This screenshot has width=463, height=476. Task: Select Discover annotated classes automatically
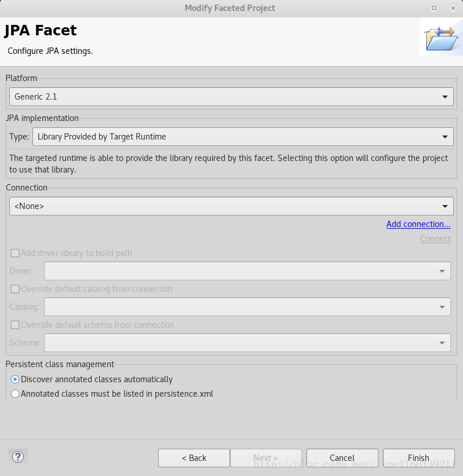(15, 379)
